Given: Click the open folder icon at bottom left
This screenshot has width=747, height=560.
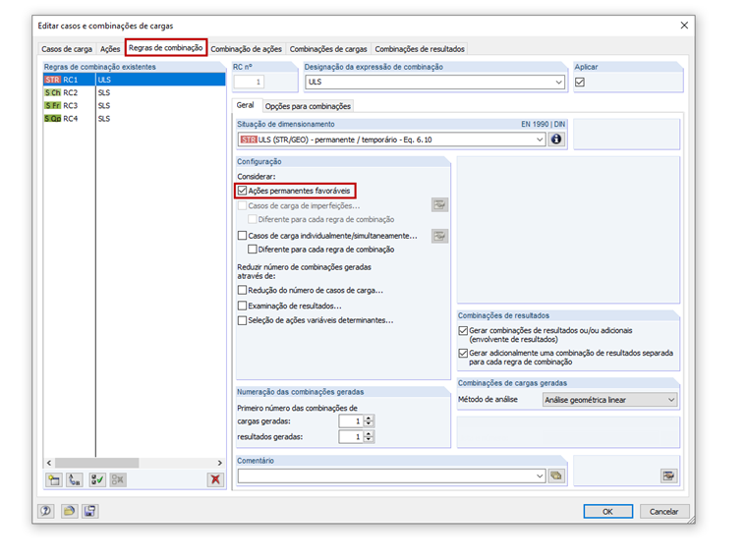Looking at the screenshot, I should 69,511.
